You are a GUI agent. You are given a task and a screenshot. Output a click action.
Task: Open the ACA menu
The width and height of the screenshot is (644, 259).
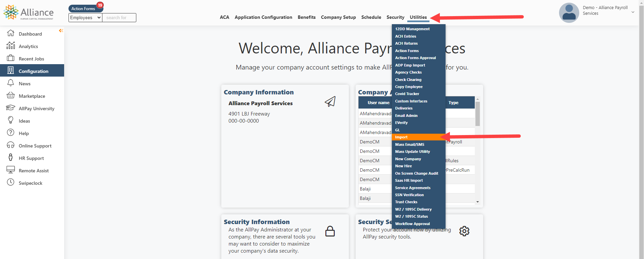[x=224, y=17]
